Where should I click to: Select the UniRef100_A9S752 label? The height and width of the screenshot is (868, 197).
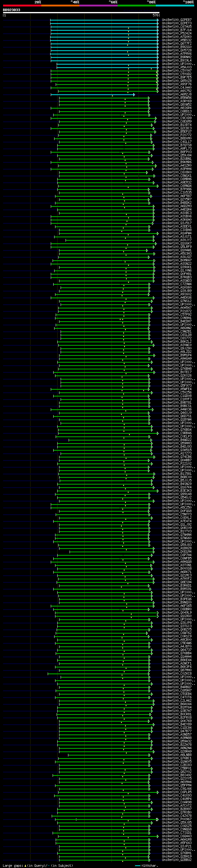click(x=176, y=91)
